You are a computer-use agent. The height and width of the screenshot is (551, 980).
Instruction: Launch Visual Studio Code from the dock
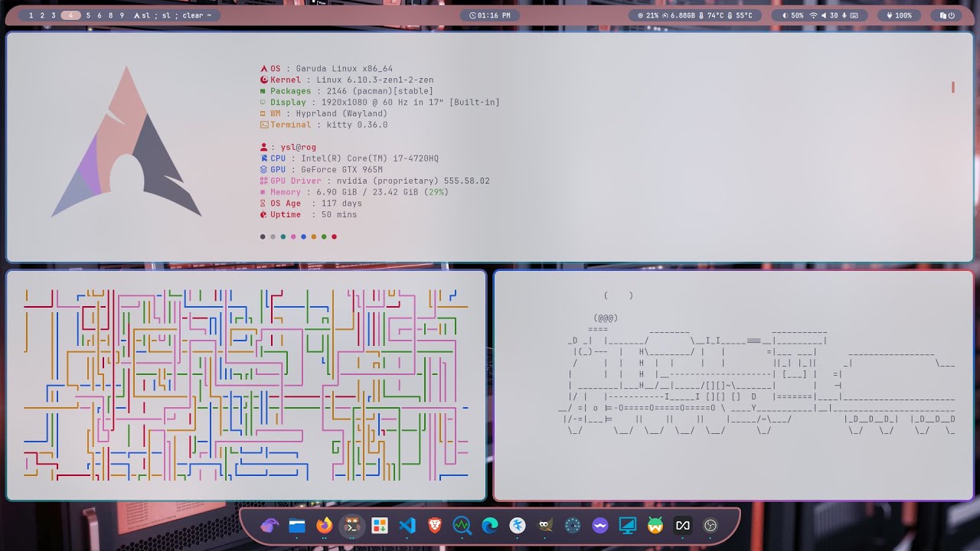(x=407, y=526)
